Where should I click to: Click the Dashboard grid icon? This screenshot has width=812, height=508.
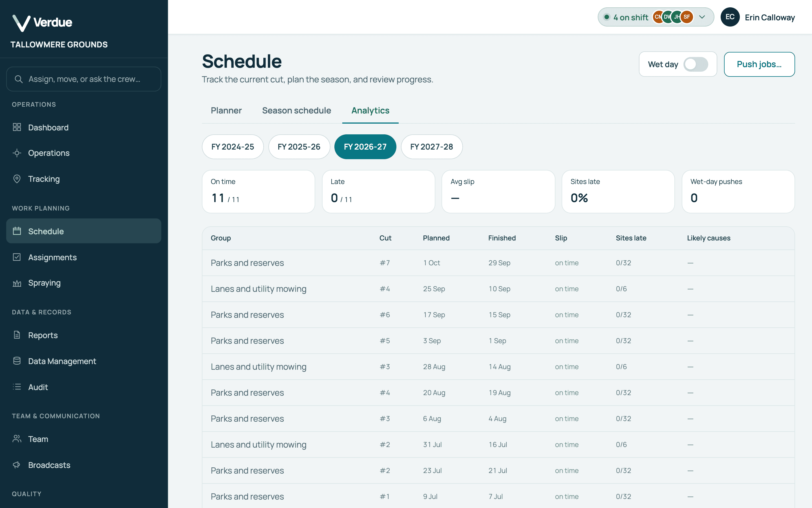pos(17,127)
